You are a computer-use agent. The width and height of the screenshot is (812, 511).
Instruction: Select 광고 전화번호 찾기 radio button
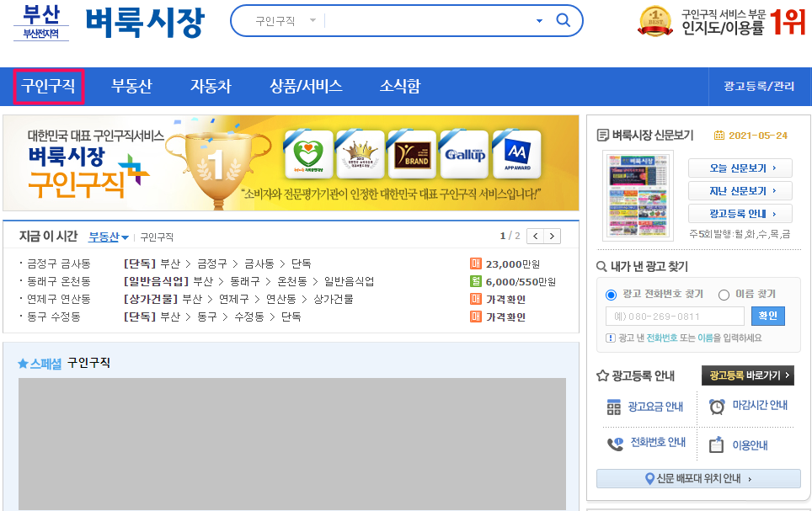click(x=611, y=295)
